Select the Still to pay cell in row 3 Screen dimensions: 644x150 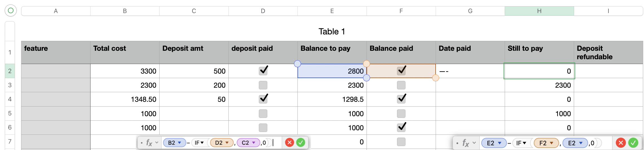539,85
